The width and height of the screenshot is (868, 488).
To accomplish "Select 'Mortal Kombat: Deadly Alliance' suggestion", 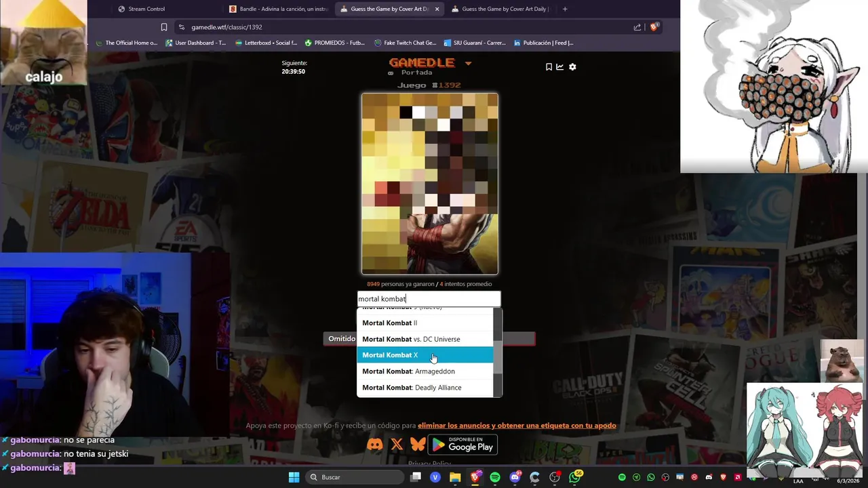I will click(x=425, y=388).
